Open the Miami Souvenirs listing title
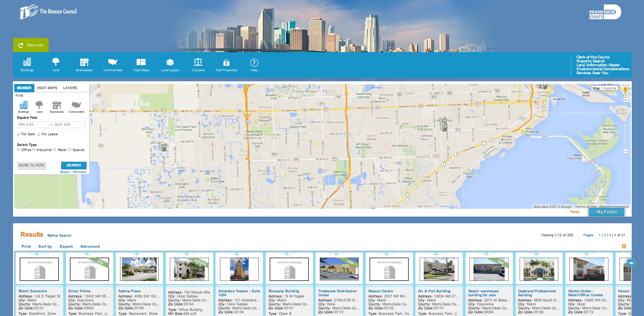This screenshot has width=644, height=316. [x=33, y=291]
